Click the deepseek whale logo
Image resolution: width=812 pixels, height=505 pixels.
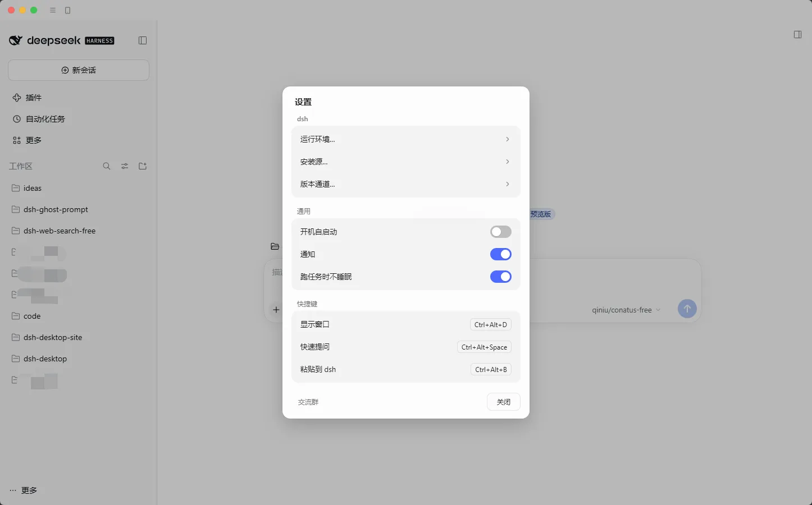[x=16, y=40]
